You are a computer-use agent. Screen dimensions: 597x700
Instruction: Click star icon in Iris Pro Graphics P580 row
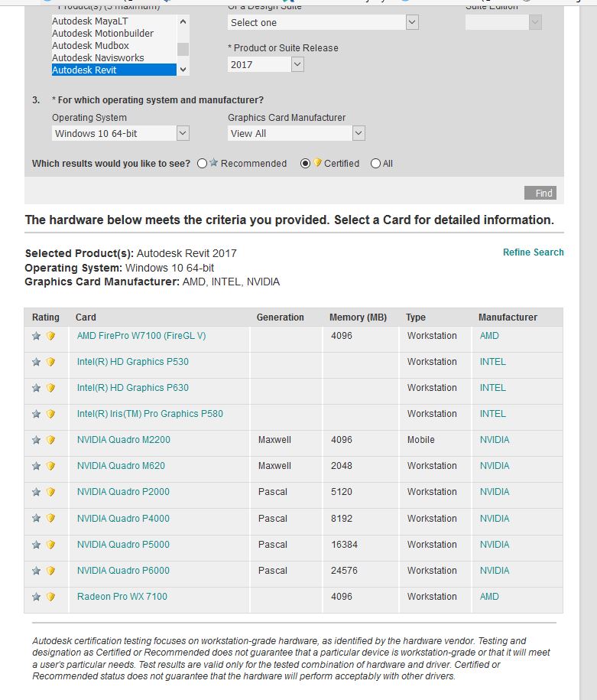(x=36, y=415)
